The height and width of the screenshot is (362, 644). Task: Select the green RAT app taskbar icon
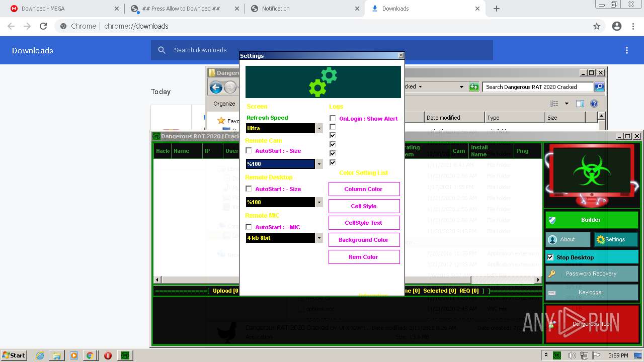[125, 355]
